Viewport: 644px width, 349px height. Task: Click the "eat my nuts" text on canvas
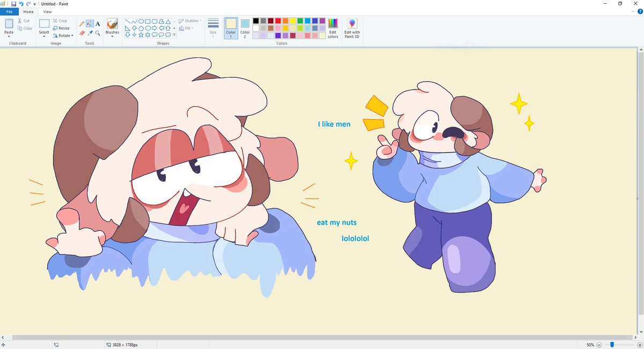(x=336, y=222)
